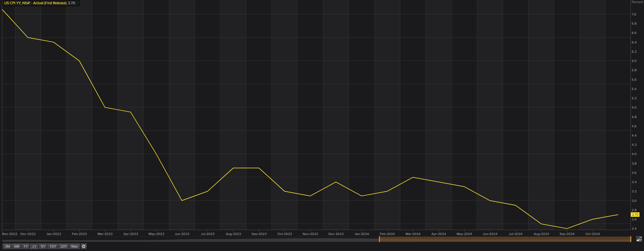Click the orange highlighted navigator range
Viewport: 644px width, 251px height.
pos(505,239)
